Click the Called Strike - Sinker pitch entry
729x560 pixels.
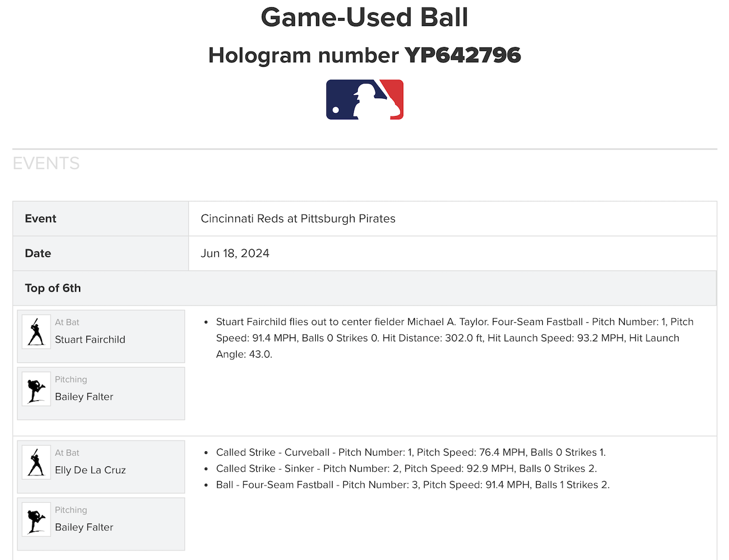click(407, 469)
